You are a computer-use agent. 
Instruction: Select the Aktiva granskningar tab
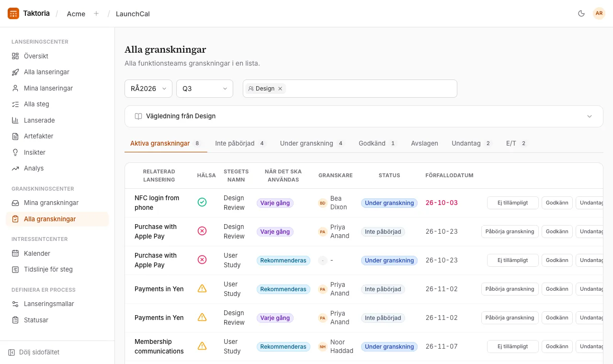[166, 143]
